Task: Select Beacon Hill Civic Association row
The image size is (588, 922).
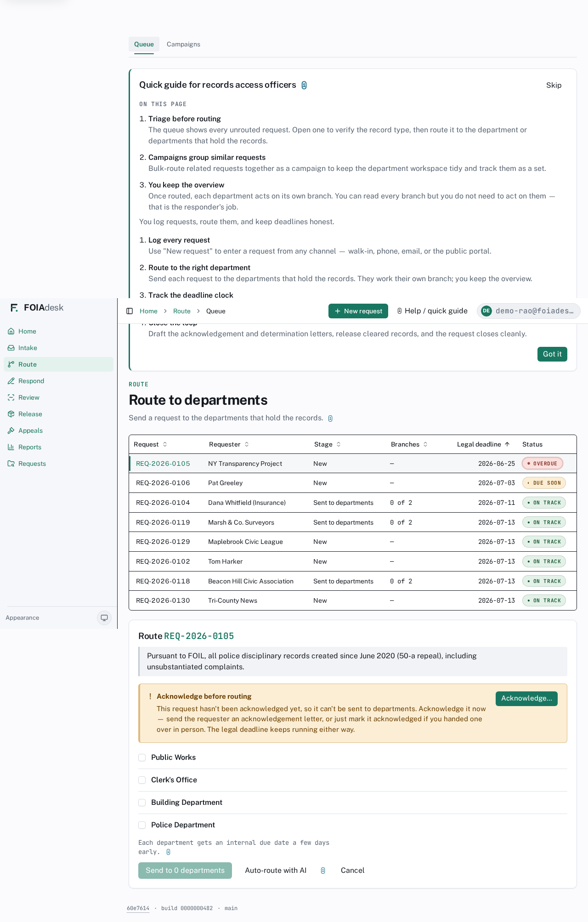Action: coord(352,581)
